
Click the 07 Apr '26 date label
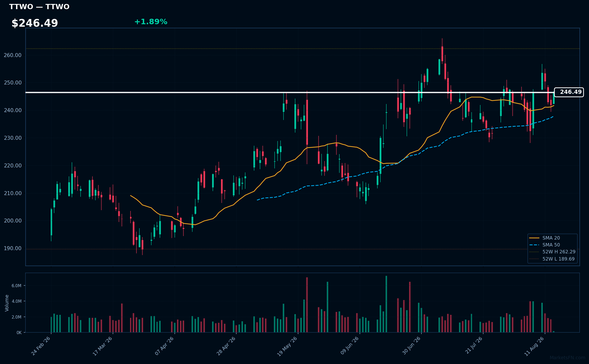click(x=164, y=346)
